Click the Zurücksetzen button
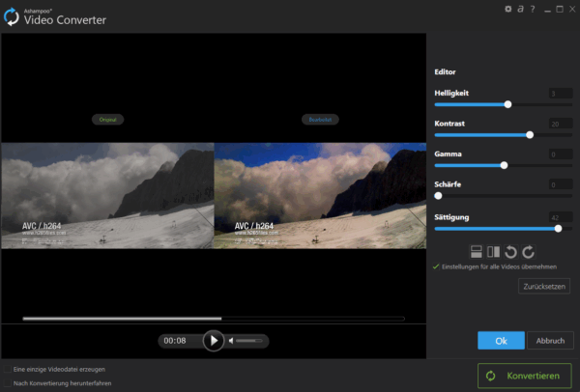The image size is (580, 392). click(542, 287)
